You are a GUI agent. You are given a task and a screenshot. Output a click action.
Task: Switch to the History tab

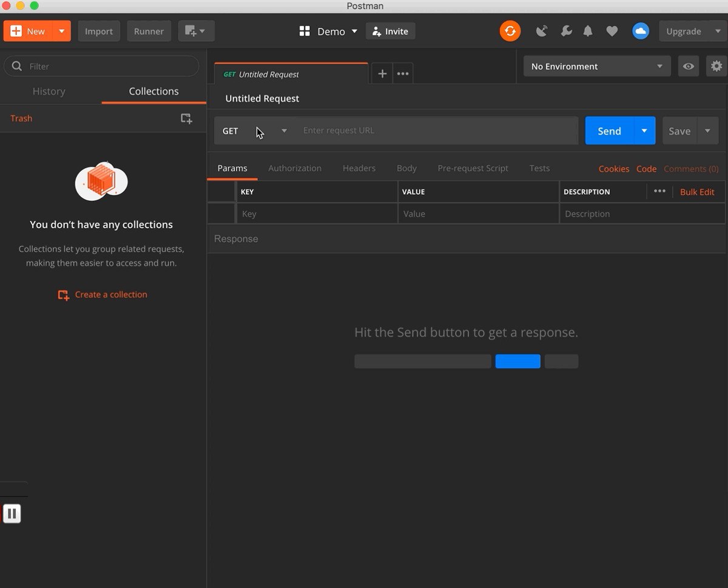click(x=49, y=91)
